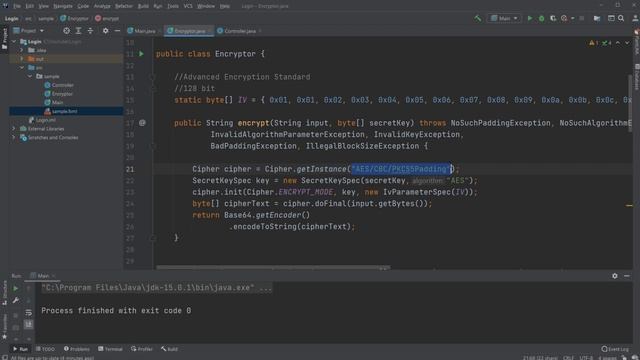640x360 pixels.
Task: Open the Terminal tool window button
Action: pyautogui.click(x=110, y=349)
